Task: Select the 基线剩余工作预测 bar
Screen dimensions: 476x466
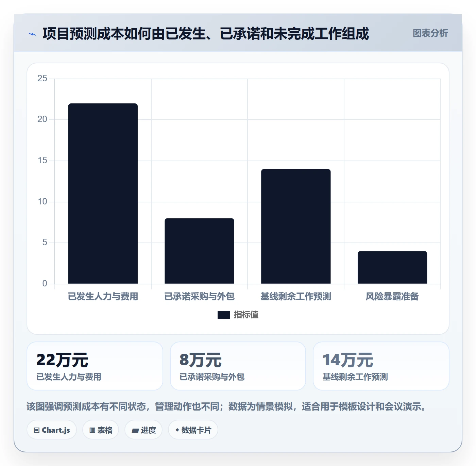Action: click(296, 226)
